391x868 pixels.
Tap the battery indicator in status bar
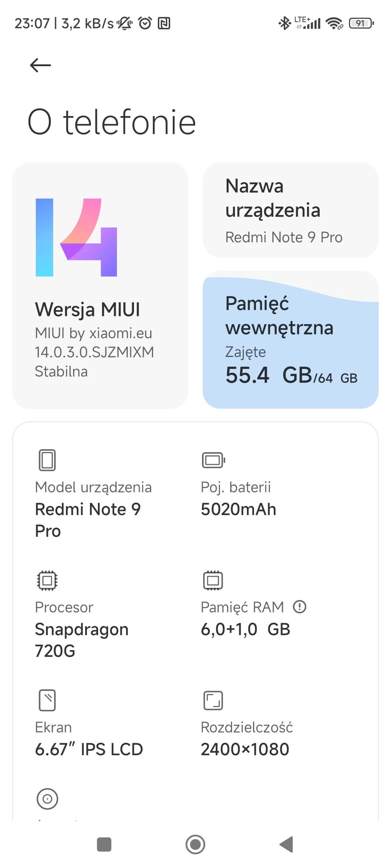(361, 24)
